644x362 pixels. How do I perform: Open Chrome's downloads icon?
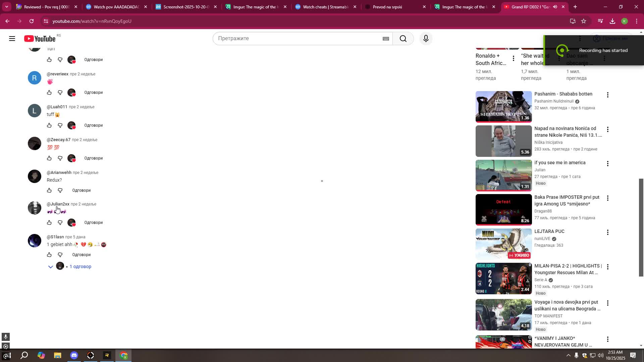pos(612,21)
